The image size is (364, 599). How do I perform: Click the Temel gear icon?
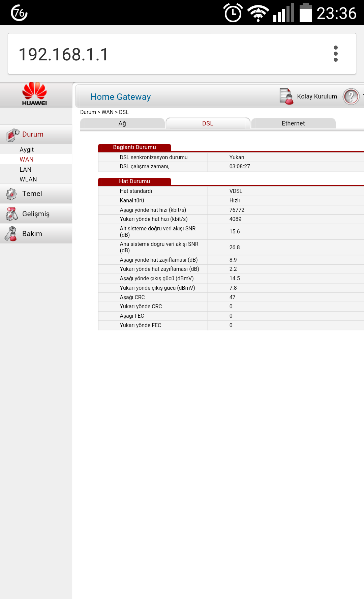[x=11, y=194]
